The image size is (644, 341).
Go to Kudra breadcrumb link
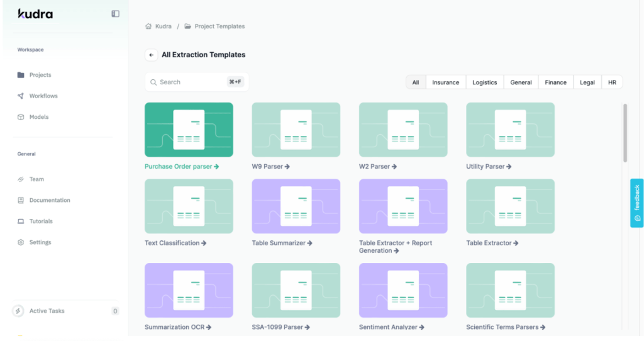coord(164,26)
